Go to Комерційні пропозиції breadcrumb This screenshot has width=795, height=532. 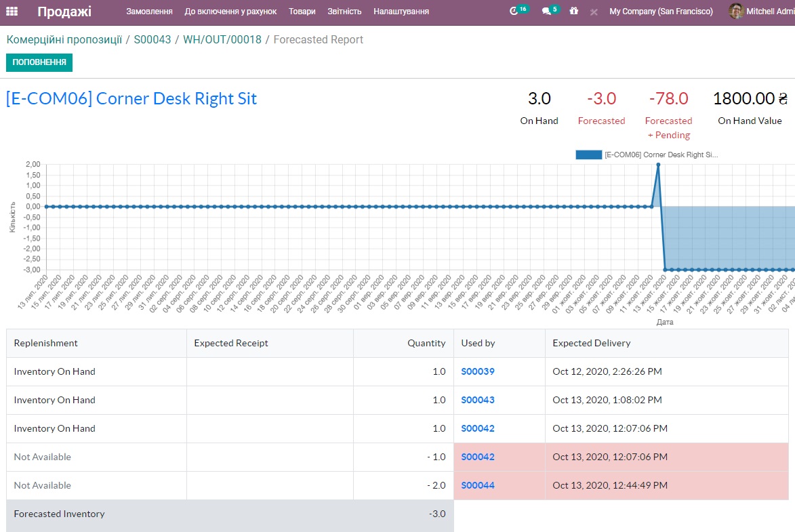(64, 39)
